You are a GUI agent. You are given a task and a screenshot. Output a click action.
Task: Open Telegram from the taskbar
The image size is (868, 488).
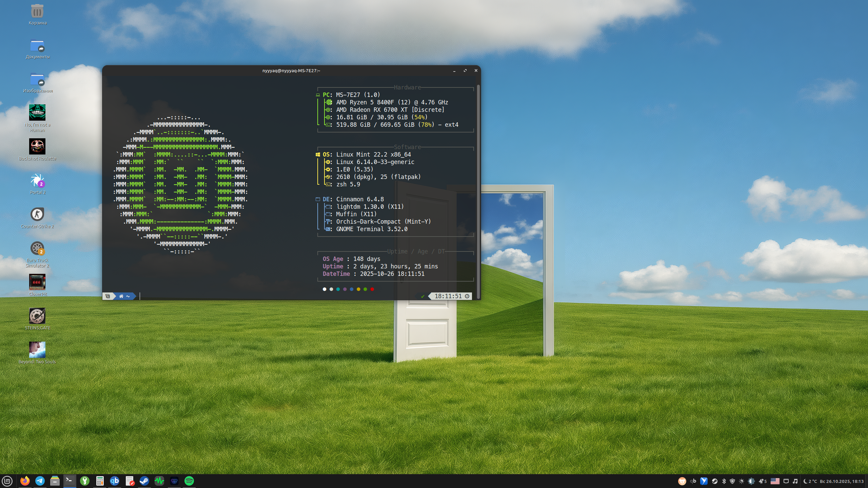click(40, 481)
